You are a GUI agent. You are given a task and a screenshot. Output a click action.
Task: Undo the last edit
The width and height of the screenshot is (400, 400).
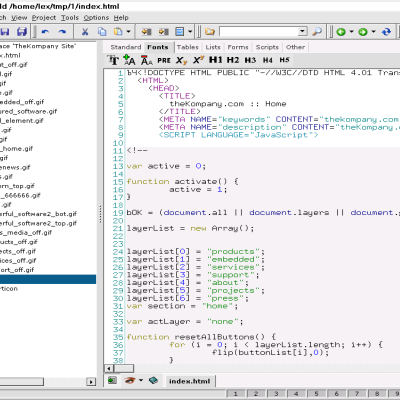[45, 32]
